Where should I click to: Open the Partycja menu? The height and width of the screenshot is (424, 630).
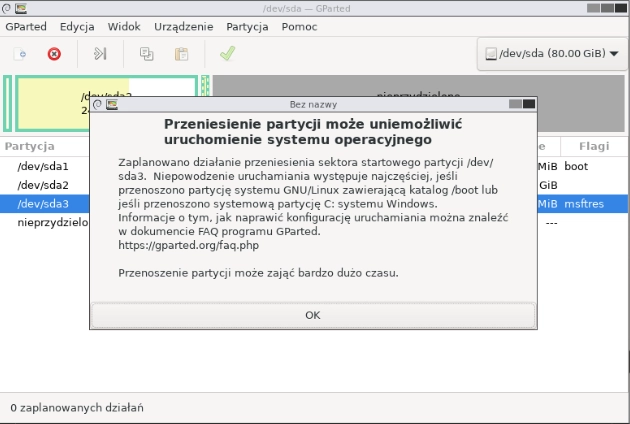pyautogui.click(x=247, y=27)
